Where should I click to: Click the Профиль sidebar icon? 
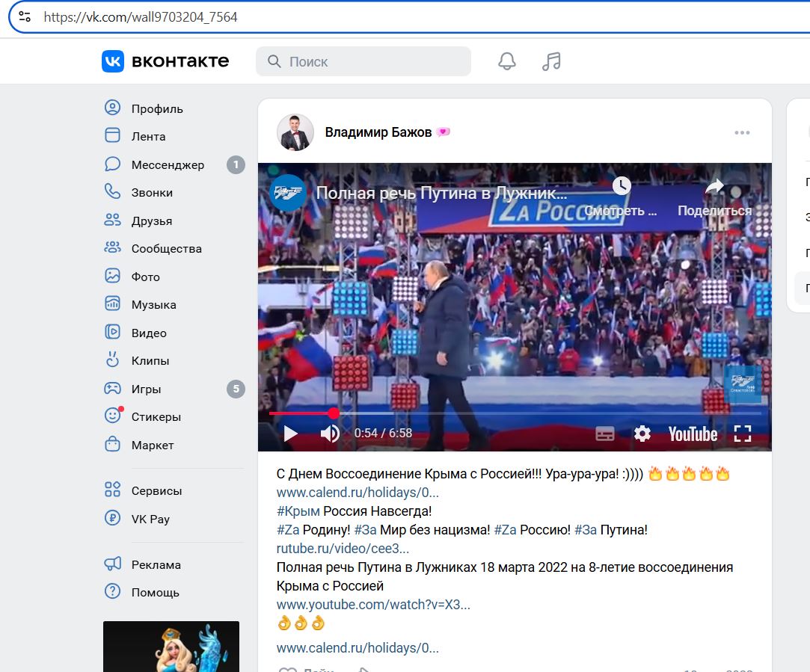pos(113,108)
